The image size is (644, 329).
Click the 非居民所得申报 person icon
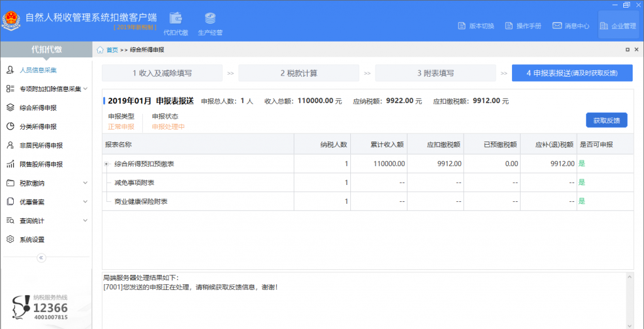pos(11,145)
